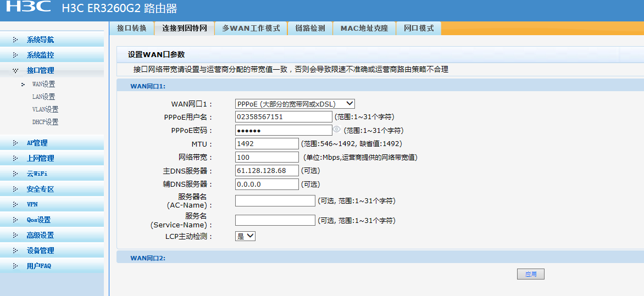
Task: Click arrow icon beside 系统监控
Action: coord(15,55)
